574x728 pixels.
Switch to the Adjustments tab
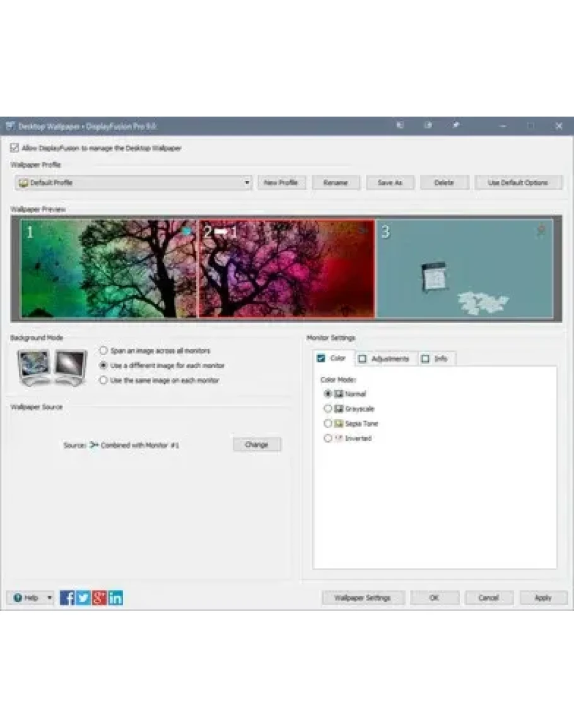pos(386,359)
